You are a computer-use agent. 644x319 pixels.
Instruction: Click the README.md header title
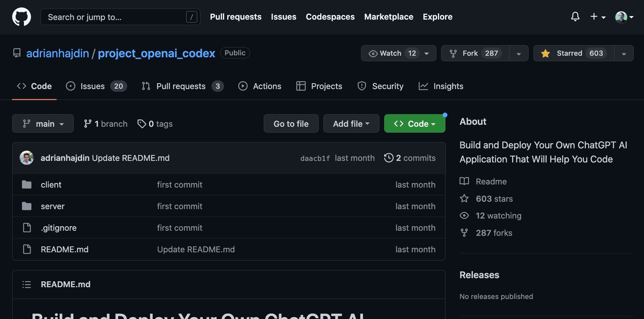point(66,284)
